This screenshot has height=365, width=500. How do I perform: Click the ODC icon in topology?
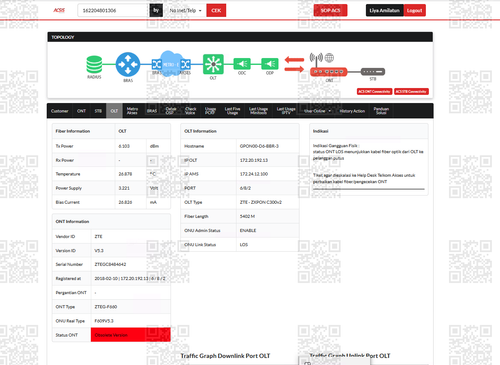(242, 64)
